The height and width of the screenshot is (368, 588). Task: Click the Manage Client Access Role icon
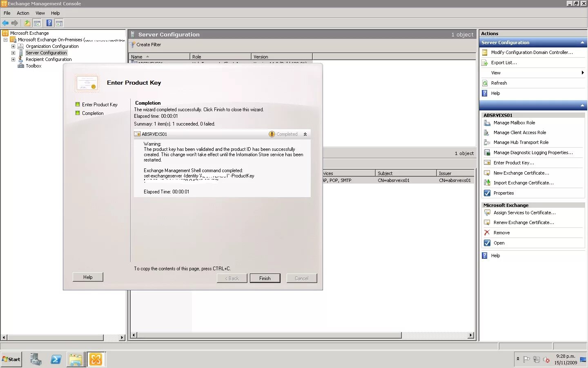point(487,132)
